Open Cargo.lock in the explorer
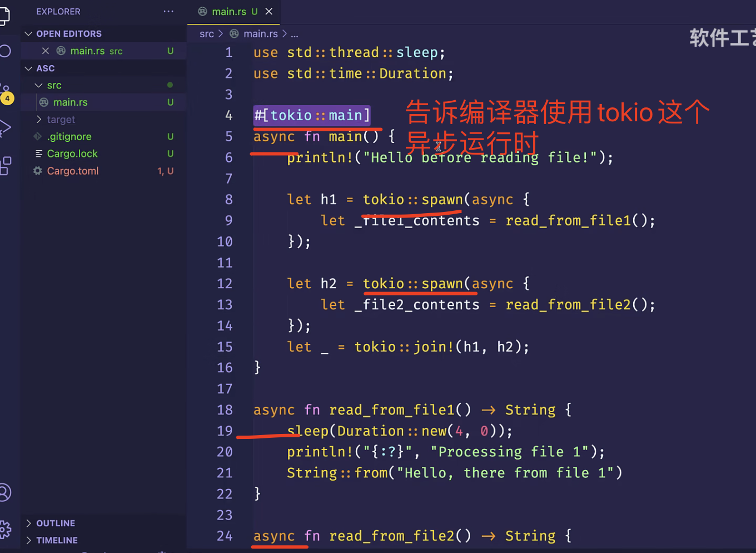This screenshot has height=553, width=756. click(x=72, y=154)
